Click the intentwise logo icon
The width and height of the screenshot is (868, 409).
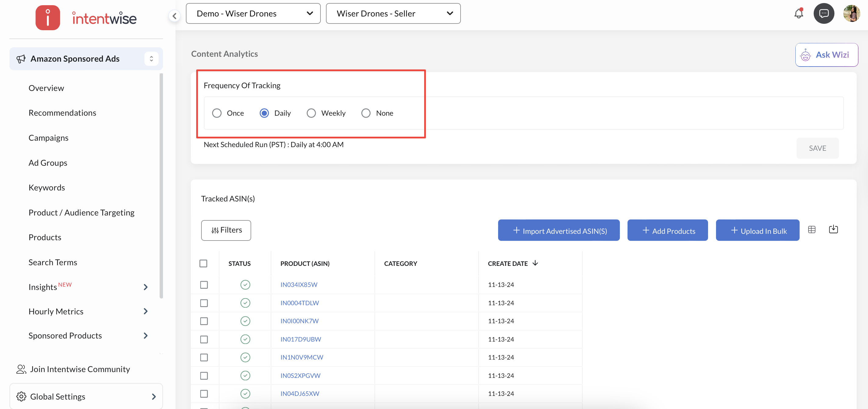coord(48,17)
